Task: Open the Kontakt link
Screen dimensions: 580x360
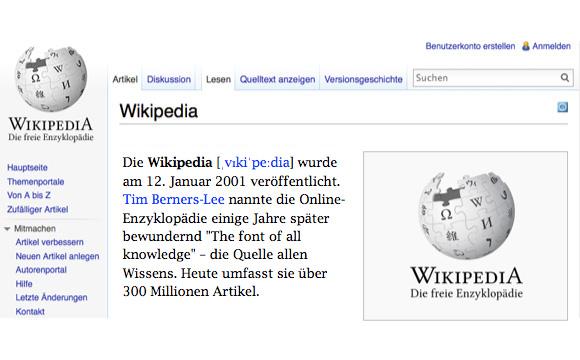Action: click(x=30, y=312)
